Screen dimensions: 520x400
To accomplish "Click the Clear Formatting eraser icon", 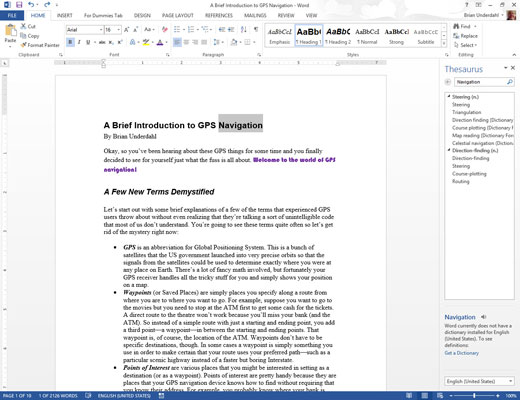I will click(x=164, y=30).
